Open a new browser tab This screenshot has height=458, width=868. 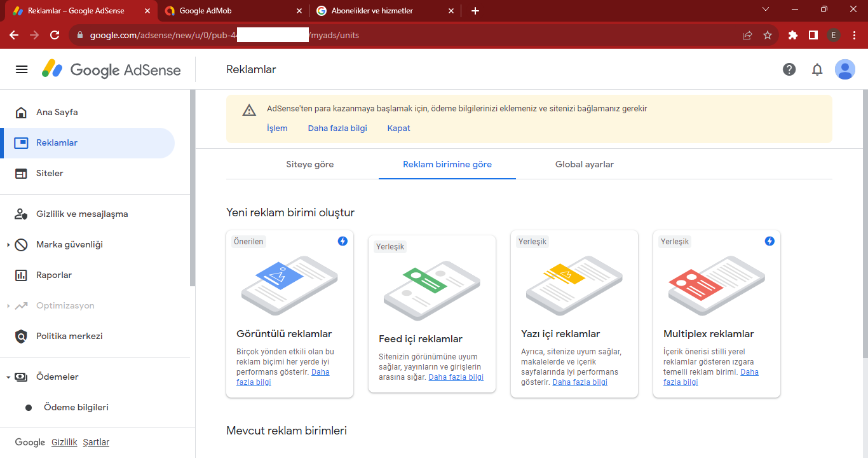[x=475, y=11]
